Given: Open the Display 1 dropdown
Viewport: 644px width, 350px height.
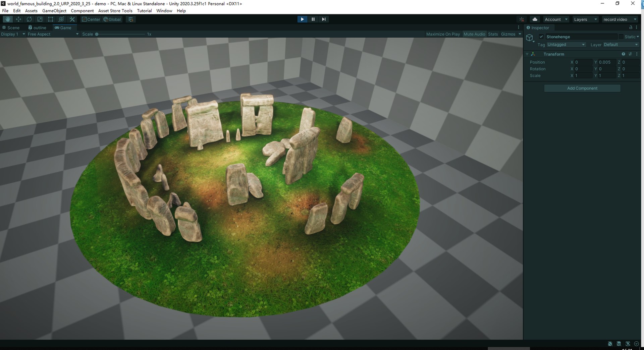Looking at the screenshot, I should click(13, 34).
